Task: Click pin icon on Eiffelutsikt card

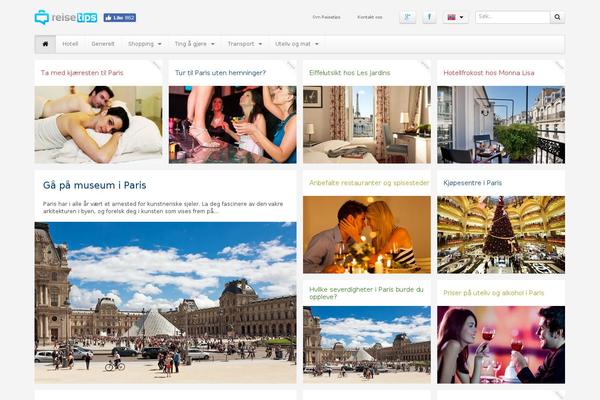Action: (426, 65)
